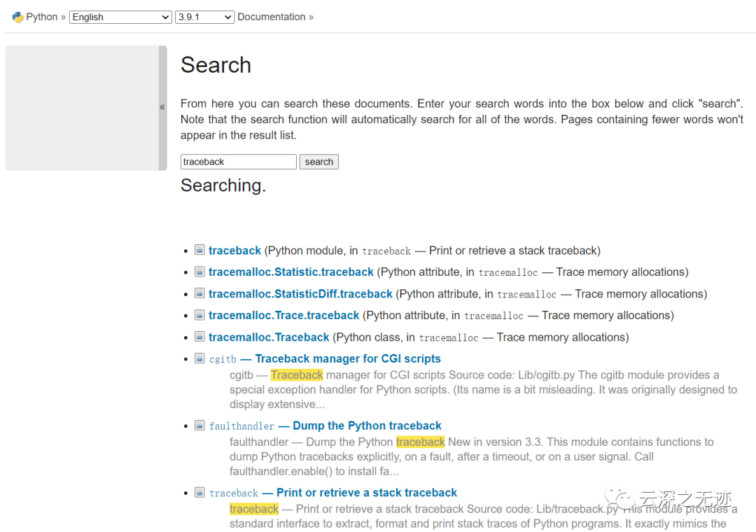Image resolution: width=756 pixels, height=532 pixels.
Task: Click the Python logo icon
Action: pos(17,17)
